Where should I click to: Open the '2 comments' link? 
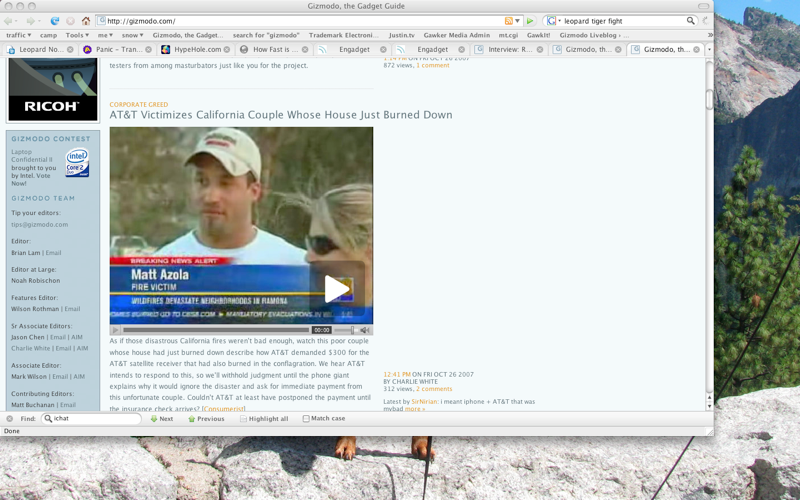434,389
